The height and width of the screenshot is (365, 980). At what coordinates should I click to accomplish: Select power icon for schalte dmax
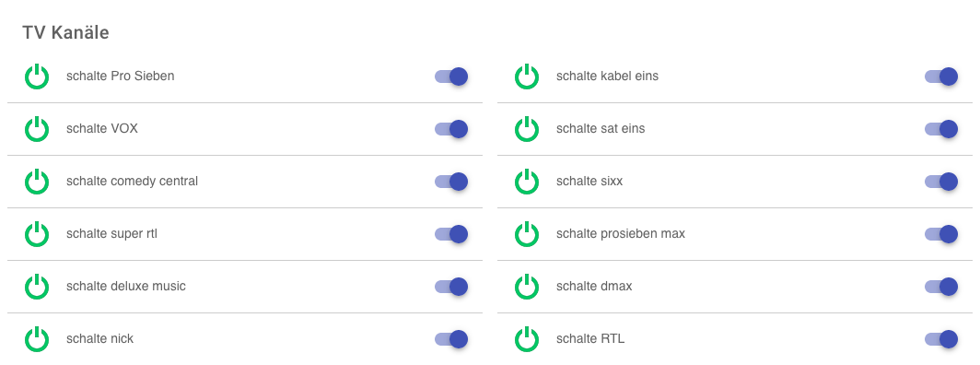(527, 287)
